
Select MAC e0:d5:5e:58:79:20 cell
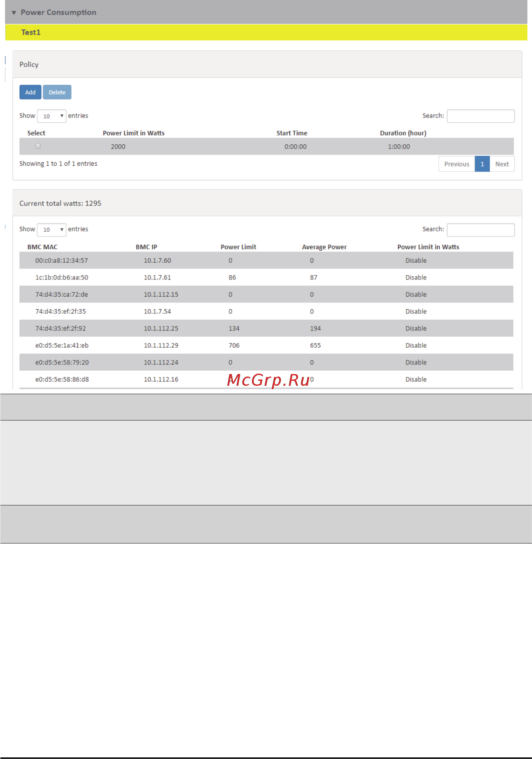coord(62,362)
